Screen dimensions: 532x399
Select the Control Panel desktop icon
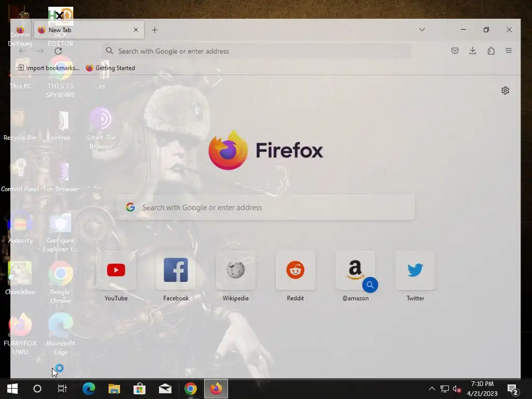pos(20,176)
